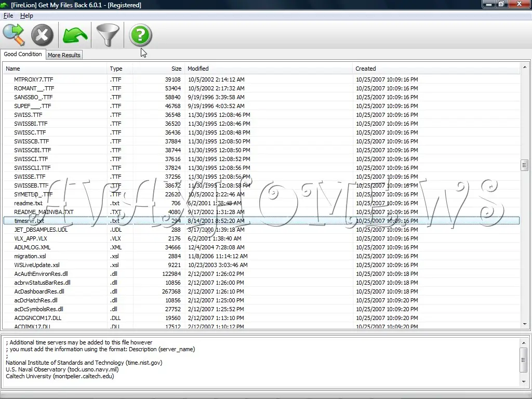Click the preview pane scrollbar thumb
532x399 pixels.
point(524,360)
